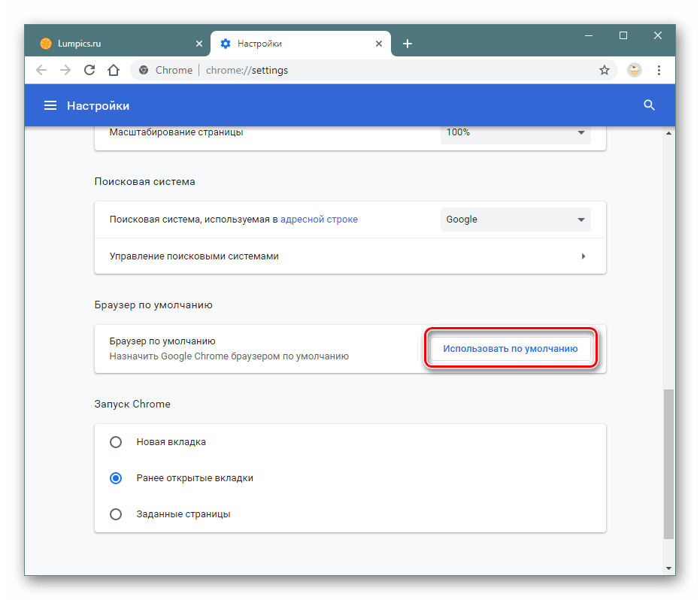Click the search icon in settings header
Image resolution: width=700 pixels, height=600 pixels.
[650, 106]
